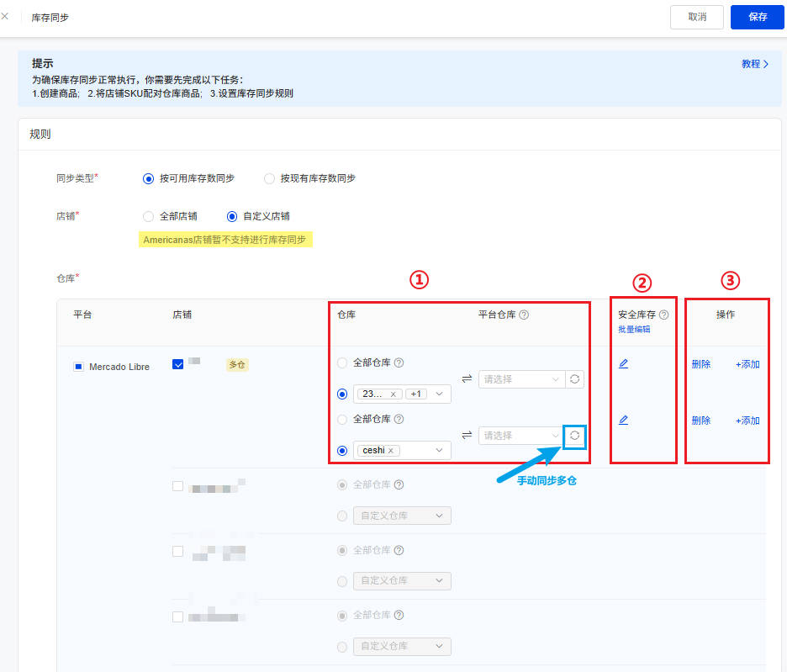The image size is (787, 672).
Task: Click the sync icon in the first platform warehouse row
Action: (574, 379)
